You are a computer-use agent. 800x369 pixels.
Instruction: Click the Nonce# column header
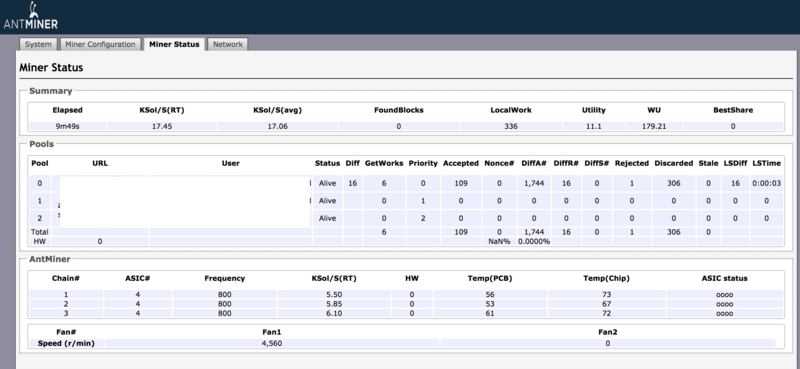(x=499, y=163)
